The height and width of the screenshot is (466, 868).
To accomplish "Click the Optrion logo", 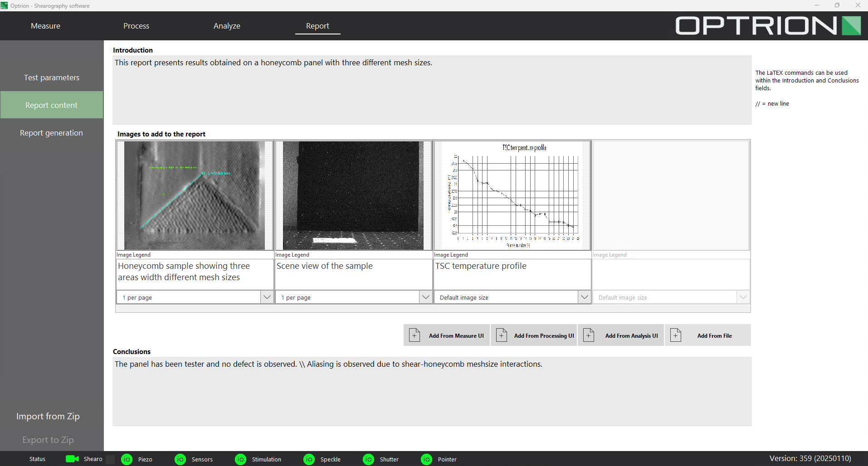I will pos(768,25).
